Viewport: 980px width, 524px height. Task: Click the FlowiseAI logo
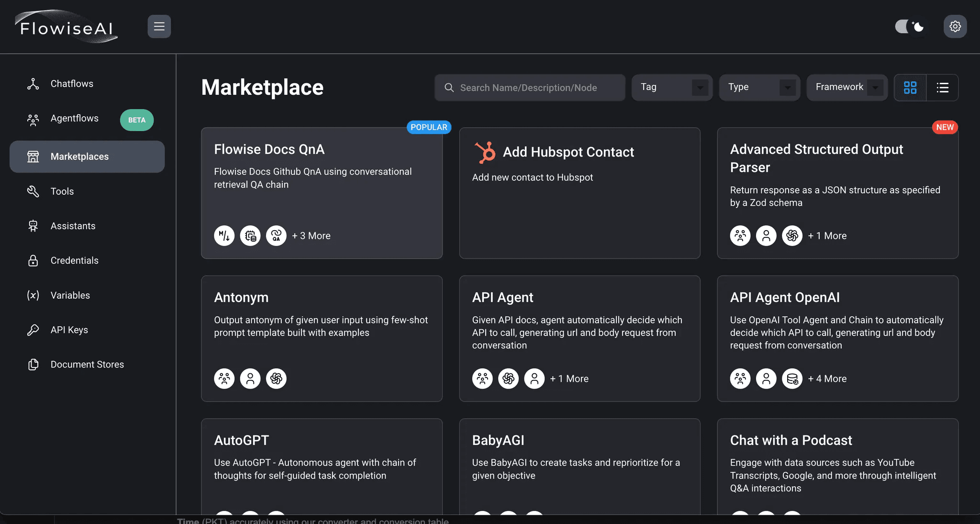(66, 27)
